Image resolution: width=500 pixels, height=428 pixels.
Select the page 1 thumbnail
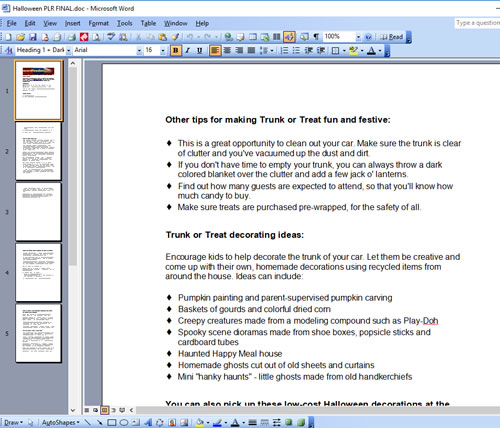pyautogui.click(x=38, y=90)
